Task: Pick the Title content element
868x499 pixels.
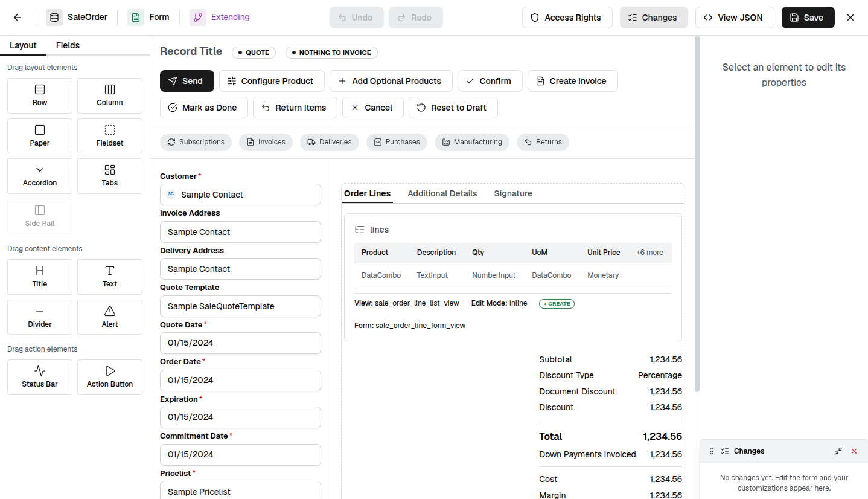Action: pos(40,277)
